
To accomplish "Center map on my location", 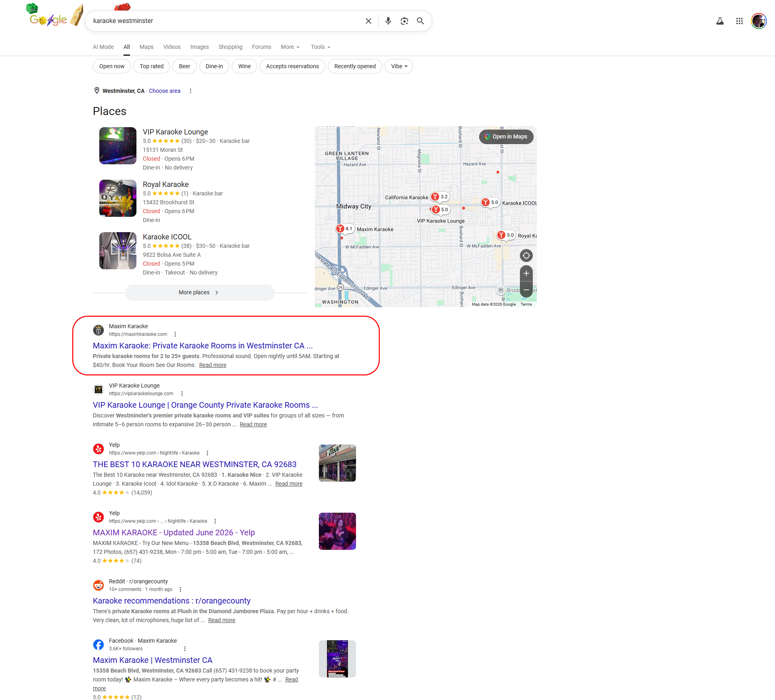I will coord(526,256).
